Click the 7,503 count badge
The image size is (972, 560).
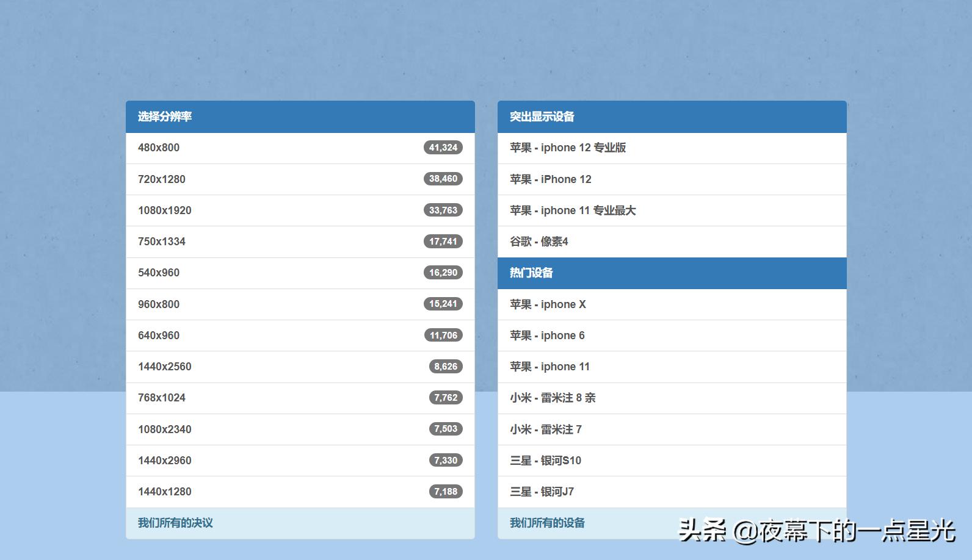coord(446,429)
